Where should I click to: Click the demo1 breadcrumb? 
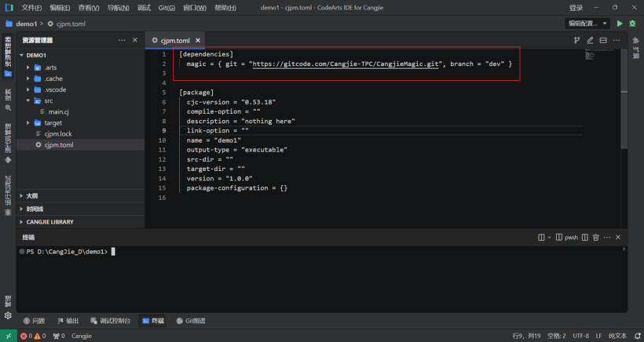coord(26,24)
